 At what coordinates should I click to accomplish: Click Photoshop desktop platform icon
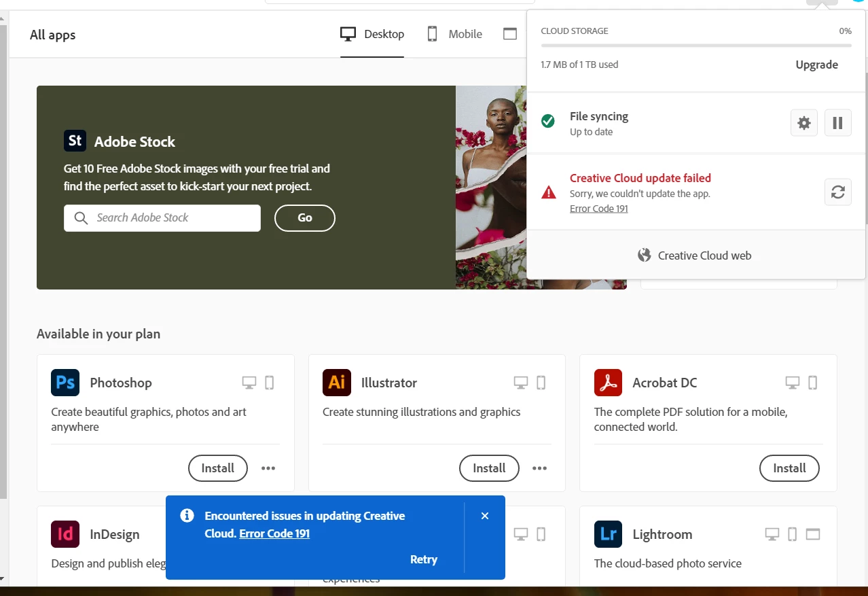tap(249, 383)
